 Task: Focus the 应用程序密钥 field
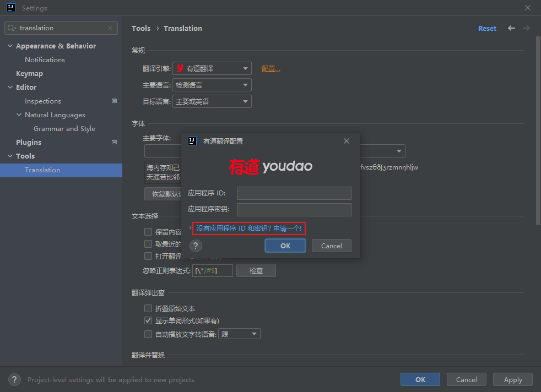[294, 210]
